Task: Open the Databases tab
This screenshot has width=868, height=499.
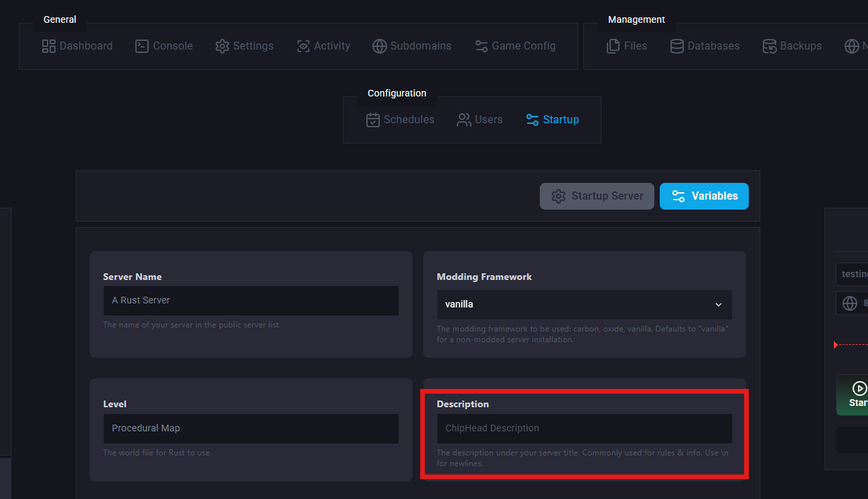Action: click(x=705, y=46)
